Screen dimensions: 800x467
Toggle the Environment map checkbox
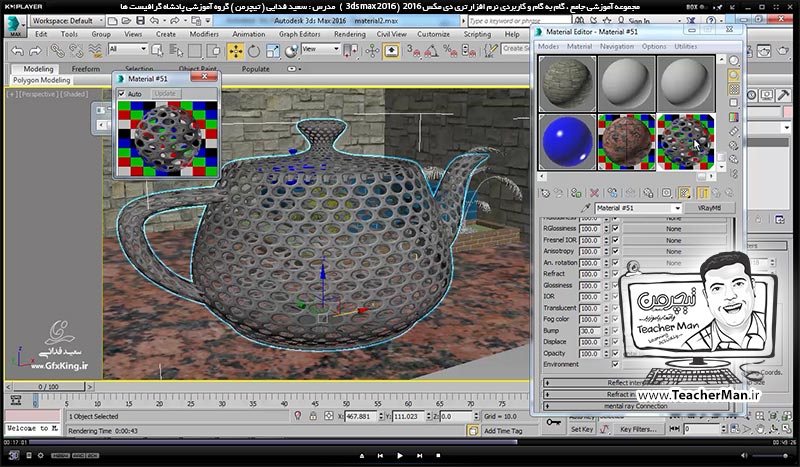(x=615, y=364)
